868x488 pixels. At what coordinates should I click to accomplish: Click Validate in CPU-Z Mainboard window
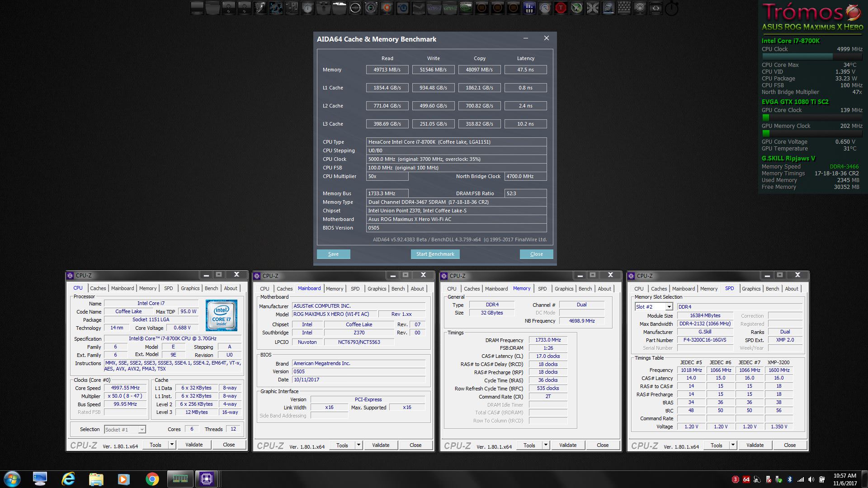[x=381, y=445]
